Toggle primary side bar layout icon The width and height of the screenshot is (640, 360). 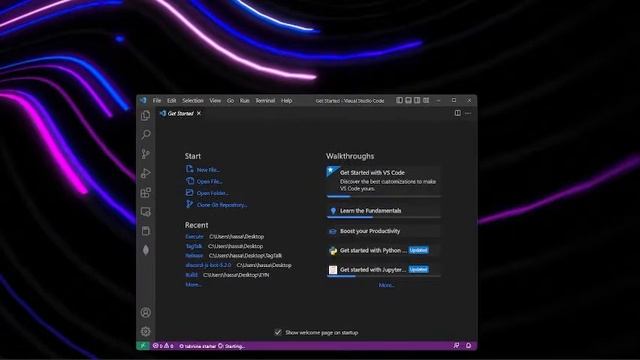[399, 100]
